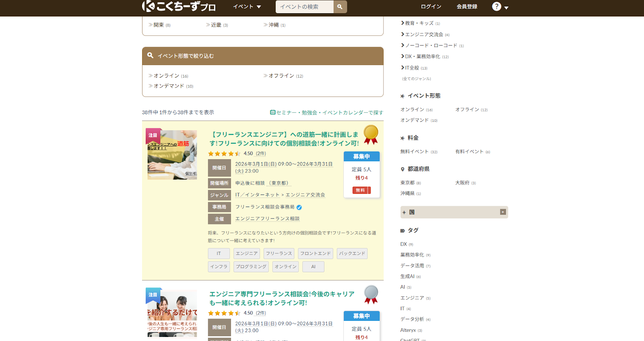Image resolution: width=644 pixels, height=341 pixels.
Task: Filter by 沖縄 region
Action: [275, 25]
